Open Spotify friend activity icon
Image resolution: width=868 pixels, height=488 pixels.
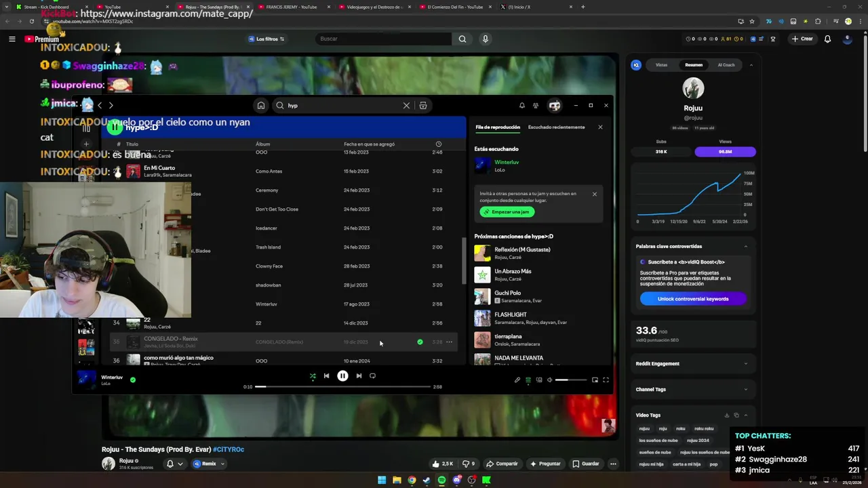pyautogui.click(x=536, y=106)
